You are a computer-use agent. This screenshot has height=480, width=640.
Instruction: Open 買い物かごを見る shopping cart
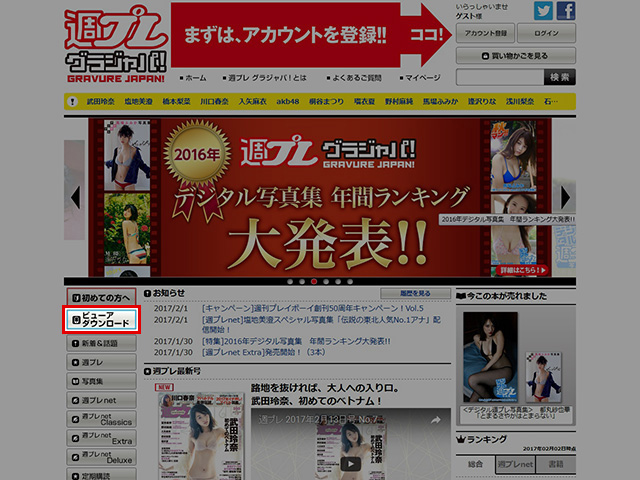(516, 56)
